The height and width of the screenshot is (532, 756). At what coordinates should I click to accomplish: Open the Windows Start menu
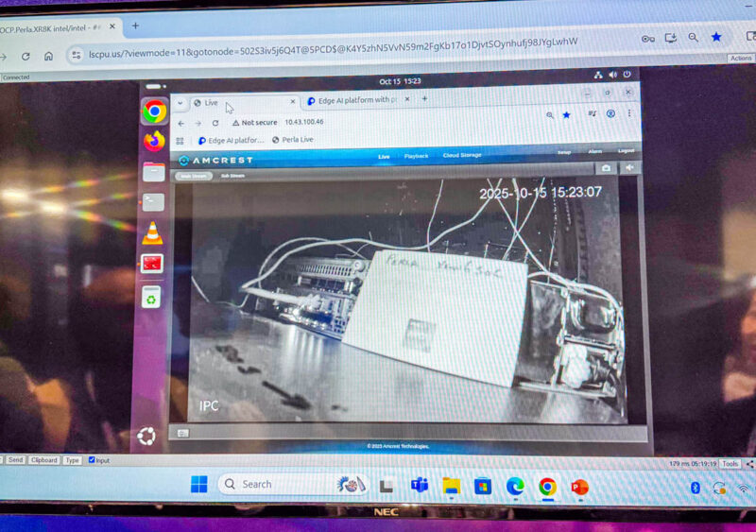pyautogui.click(x=199, y=484)
